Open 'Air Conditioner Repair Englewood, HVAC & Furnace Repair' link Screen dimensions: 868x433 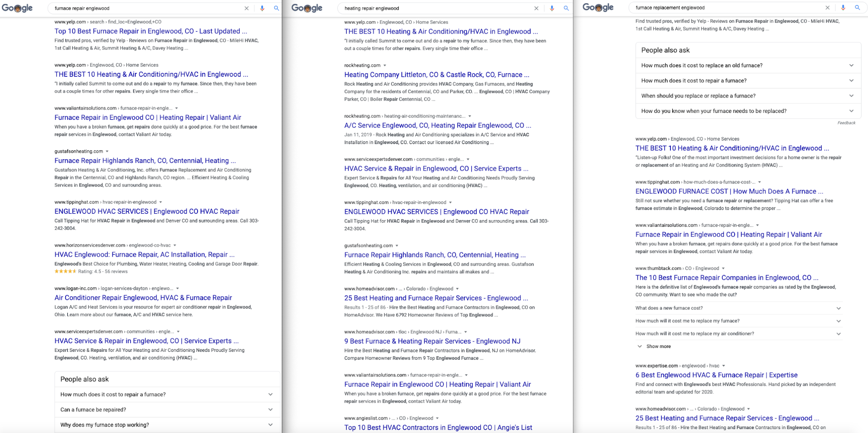point(143,298)
